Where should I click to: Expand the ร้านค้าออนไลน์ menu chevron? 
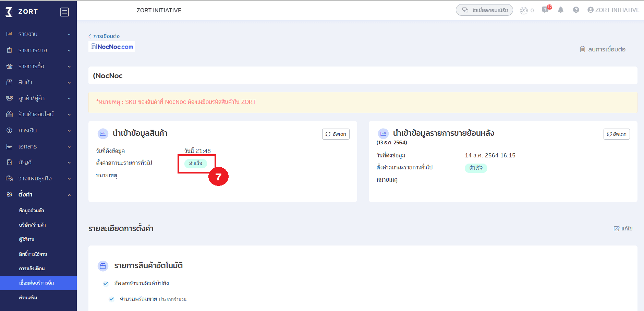tap(69, 115)
